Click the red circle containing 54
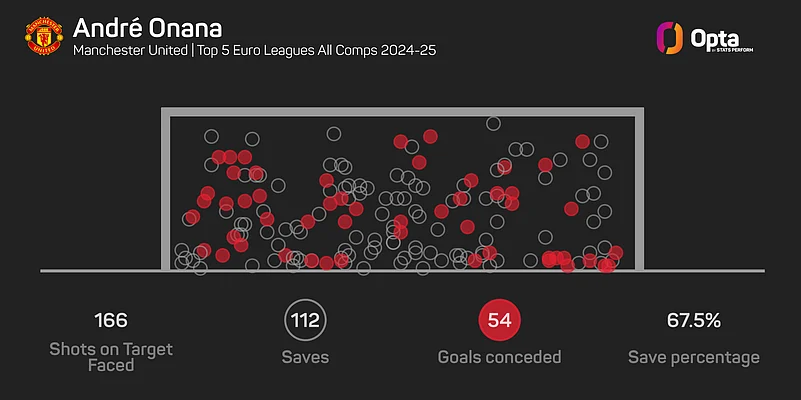Viewport: 801px width, 400px height. point(499,321)
